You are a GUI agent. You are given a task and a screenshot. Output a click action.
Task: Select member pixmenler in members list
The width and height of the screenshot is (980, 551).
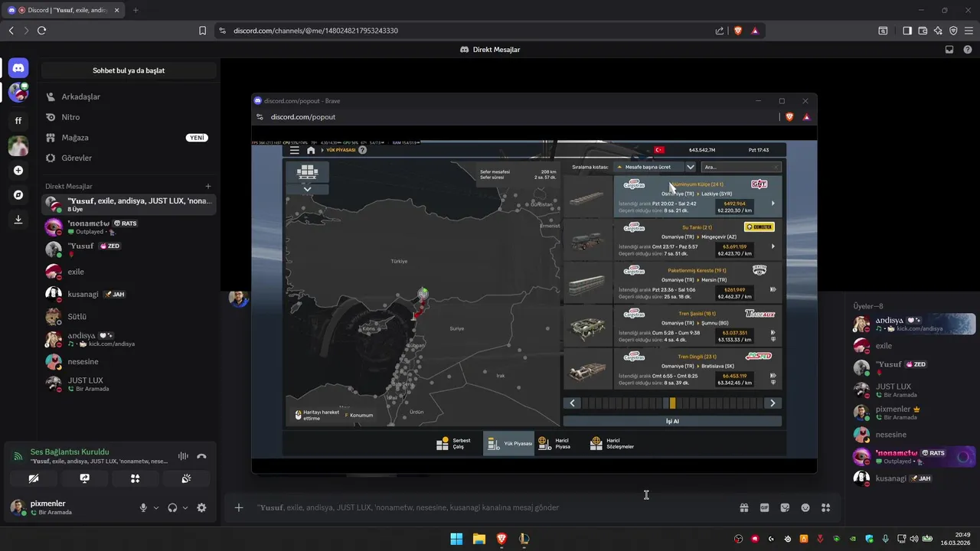coord(913,412)
